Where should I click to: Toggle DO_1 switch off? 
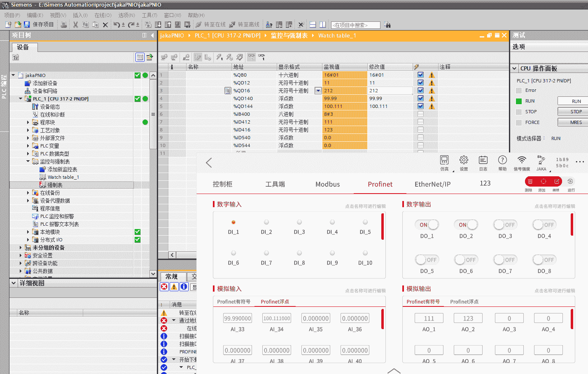427,225
